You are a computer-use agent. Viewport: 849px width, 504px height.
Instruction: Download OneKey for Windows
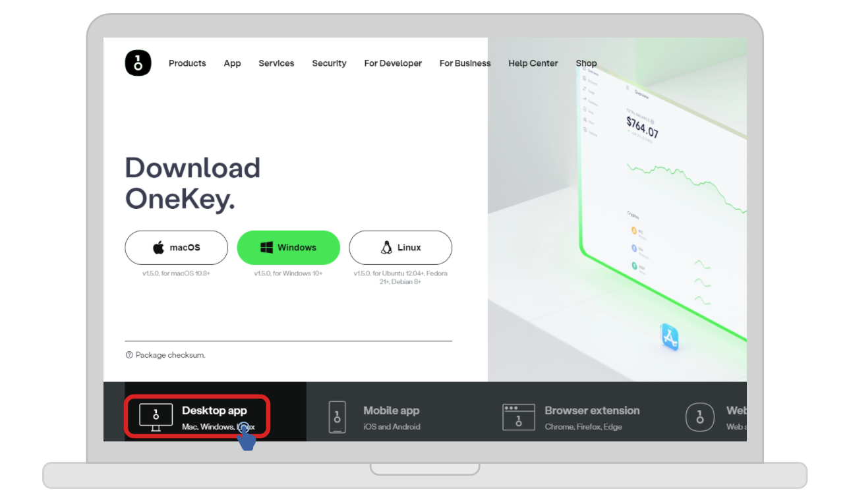pyautogui.click(x=288, y=248)
